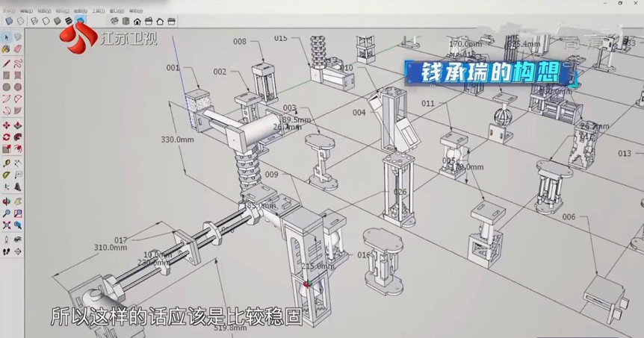Select the arrow Select tool
Image resolution: width=644 pixels, height=338 pixels.
(7, 37)
